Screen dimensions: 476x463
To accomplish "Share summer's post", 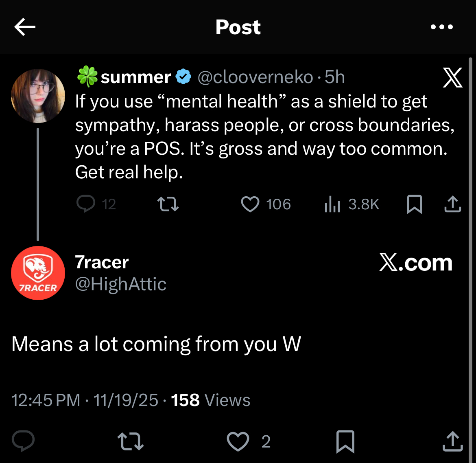I will 453,204.
